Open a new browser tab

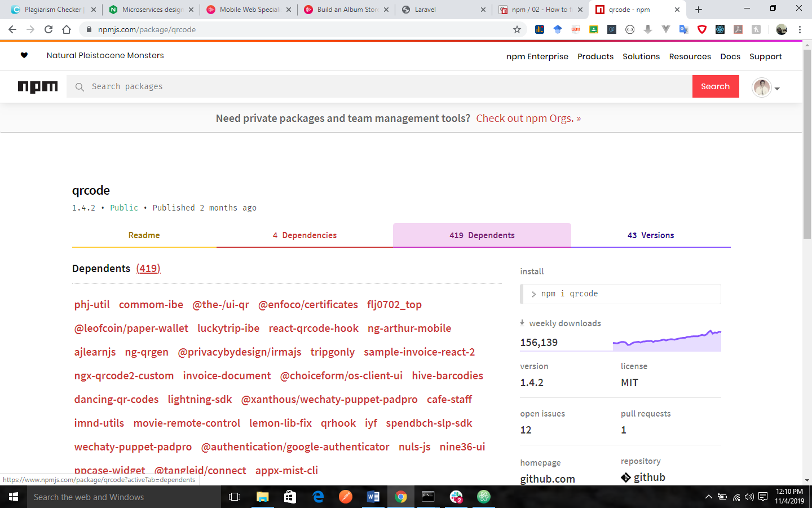pos(699,10)
